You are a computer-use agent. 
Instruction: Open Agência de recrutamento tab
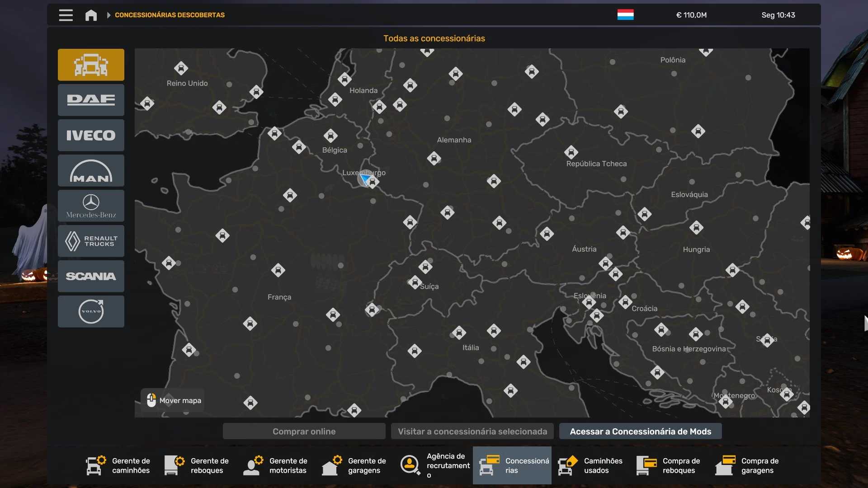[433, 465]
